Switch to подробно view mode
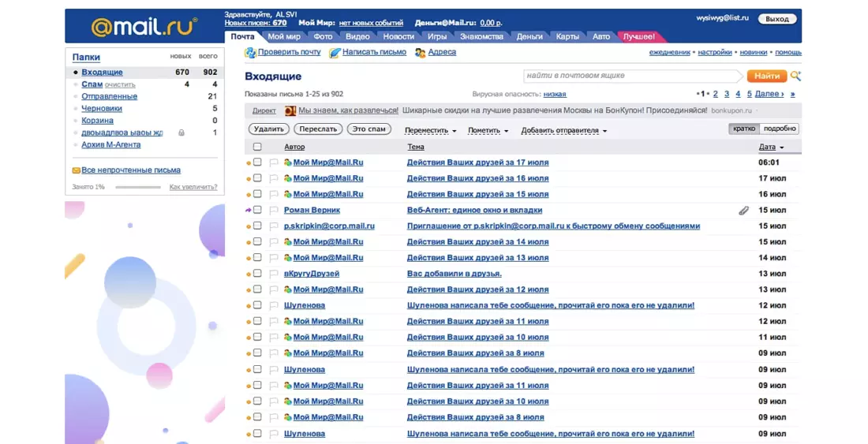 (x=780, y=129)
